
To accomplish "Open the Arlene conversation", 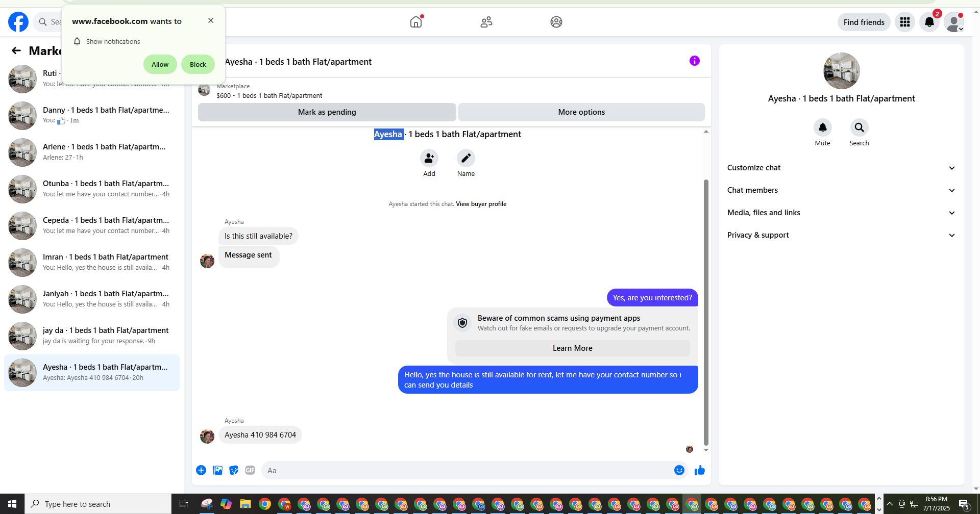I will pos(92,152).
